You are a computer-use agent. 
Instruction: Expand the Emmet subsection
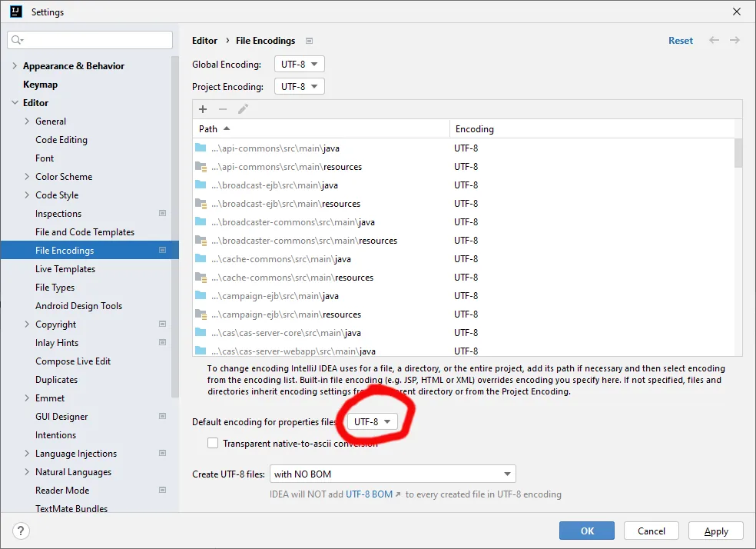(x=27, y=398)
